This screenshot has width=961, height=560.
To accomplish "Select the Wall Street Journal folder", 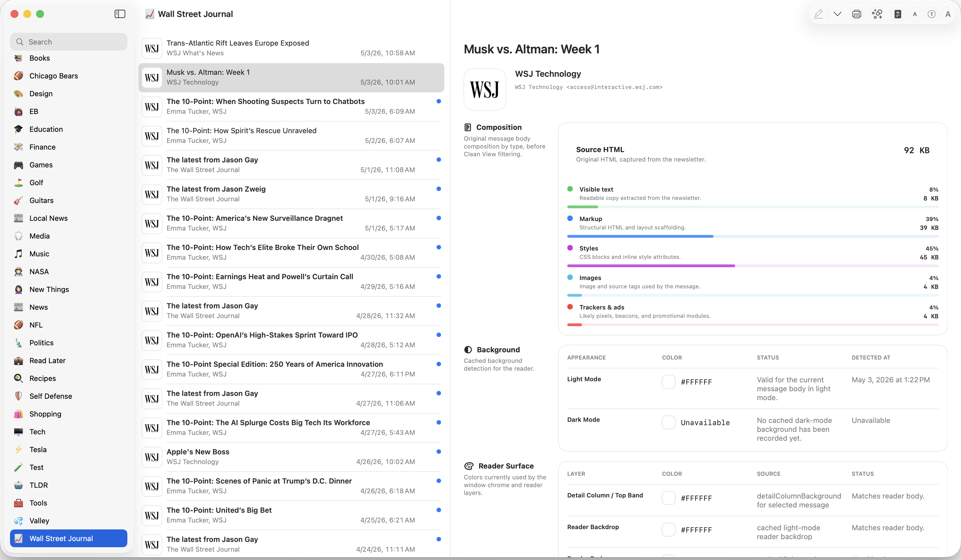I will click(x=69, y=538).
